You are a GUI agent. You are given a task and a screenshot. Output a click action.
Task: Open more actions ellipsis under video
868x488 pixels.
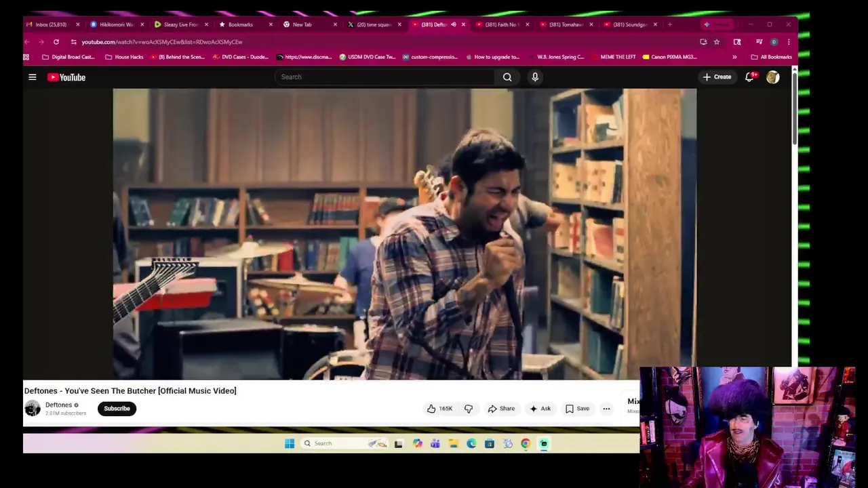click(606, 409)
